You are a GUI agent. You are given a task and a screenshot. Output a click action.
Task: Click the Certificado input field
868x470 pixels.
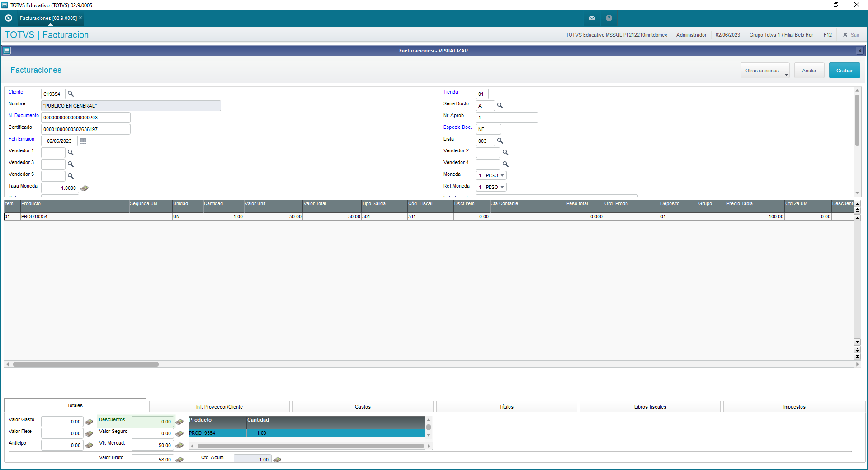coord(86,129)
